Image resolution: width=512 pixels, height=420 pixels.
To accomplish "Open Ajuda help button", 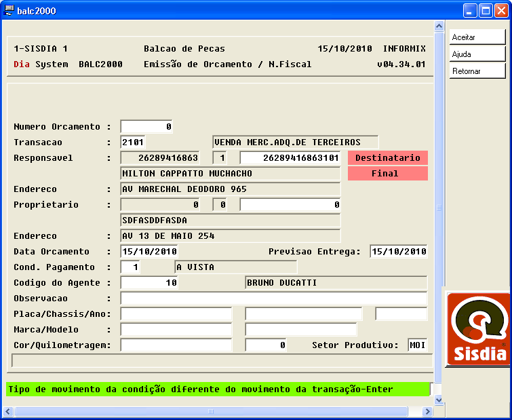I will [x=477, y=54].
